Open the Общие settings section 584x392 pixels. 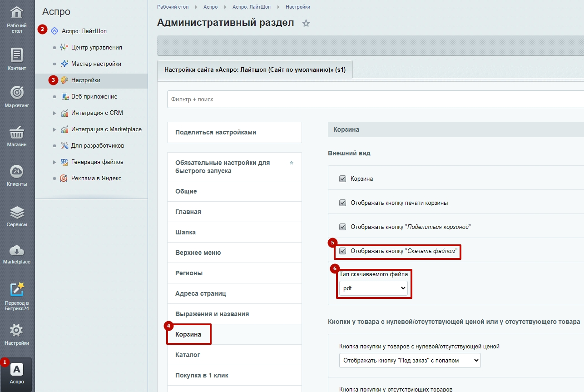[x=234, y=191]
